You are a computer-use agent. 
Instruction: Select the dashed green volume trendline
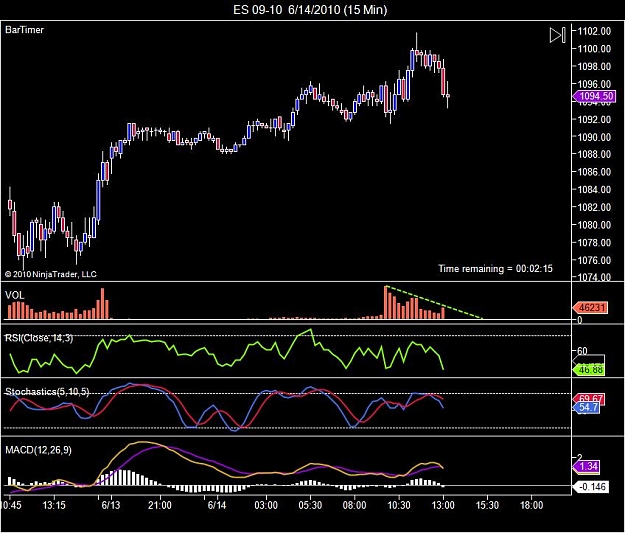pos(434,302)
